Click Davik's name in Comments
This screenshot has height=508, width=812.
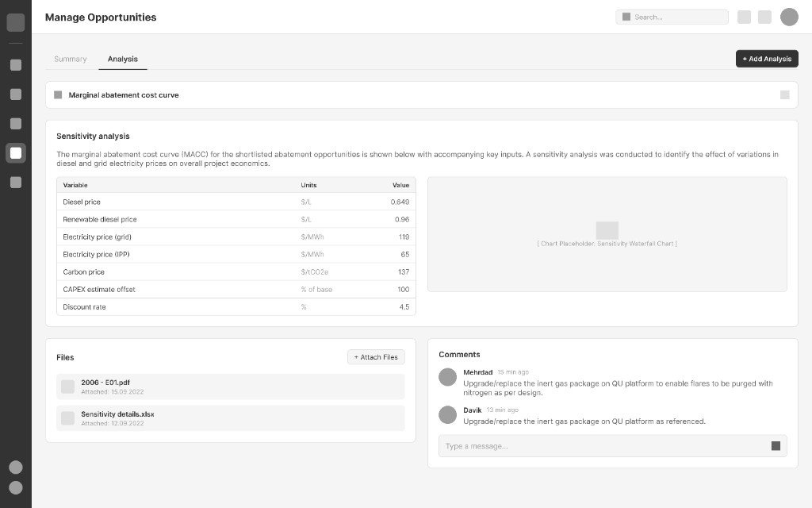(473, 410)
